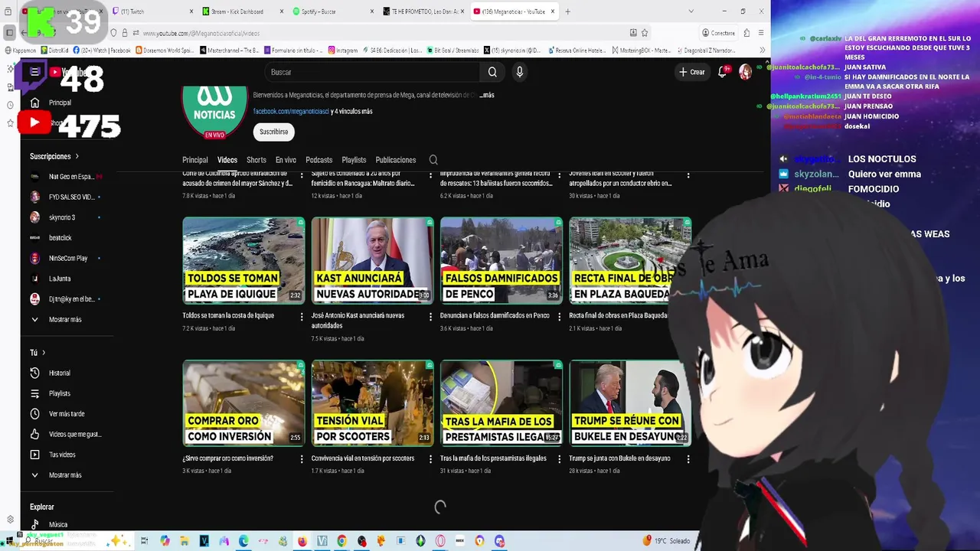The height and width of the screenshot is (551, 980).
Task: Open the Podcasts channel tab
Action: click(318, 160)
